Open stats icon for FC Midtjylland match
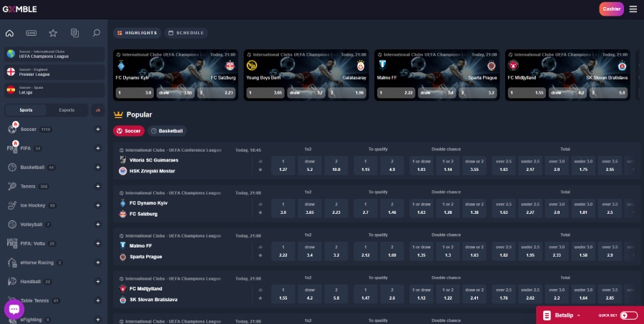 260,290
